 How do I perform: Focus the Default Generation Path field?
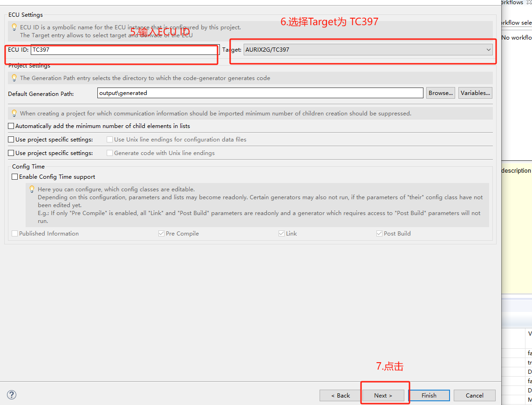coord(260,93)
